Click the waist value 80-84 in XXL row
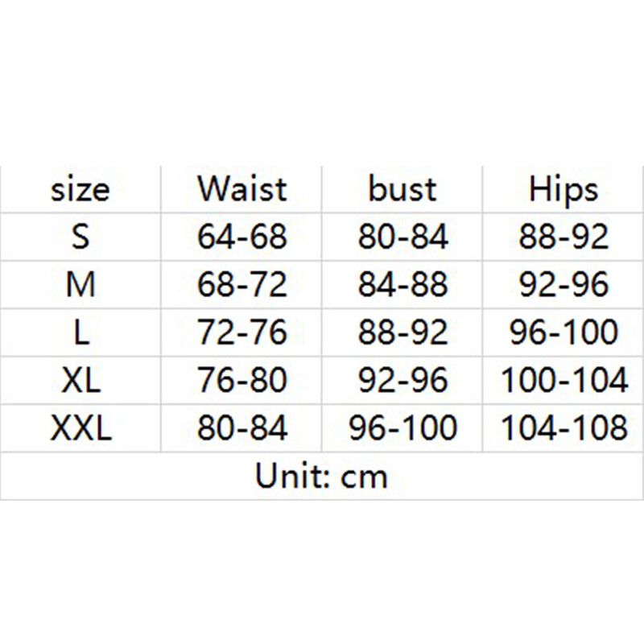This screenshot has height=644, width=644. [x=241, y=427]
